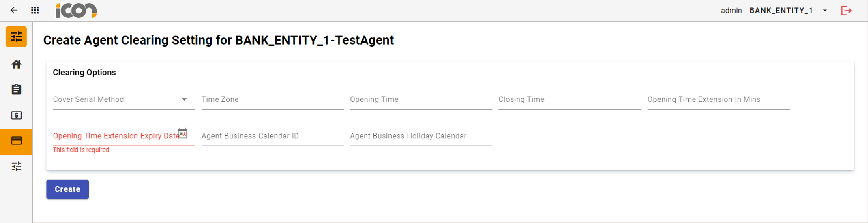
Task: Click the red logout icon
Action: tap(846, 10)
